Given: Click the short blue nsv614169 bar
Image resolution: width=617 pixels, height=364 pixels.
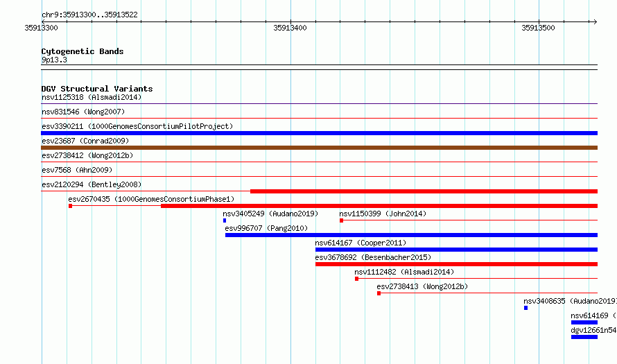Looking at the screenshot, I should coord(584,322).
